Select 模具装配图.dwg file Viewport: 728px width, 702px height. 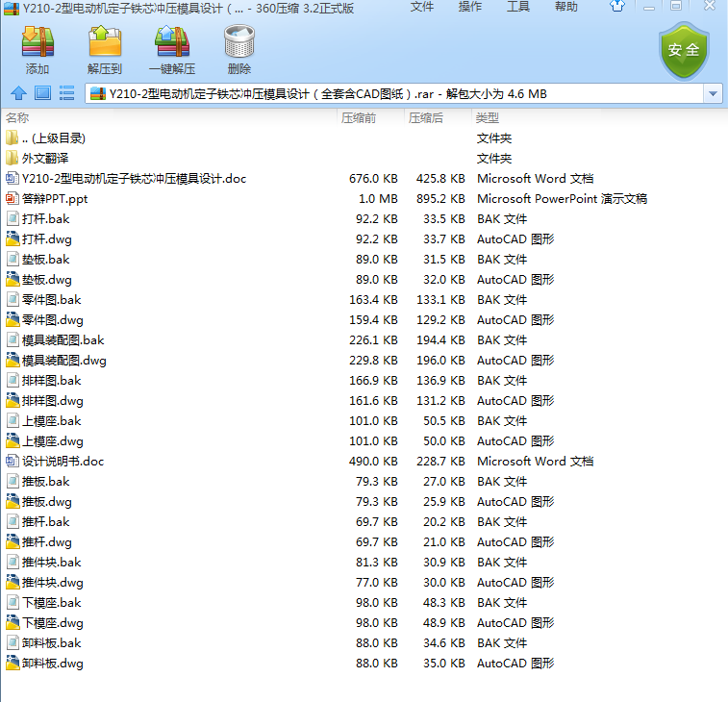pyautogui.click(x=64, y=361)
